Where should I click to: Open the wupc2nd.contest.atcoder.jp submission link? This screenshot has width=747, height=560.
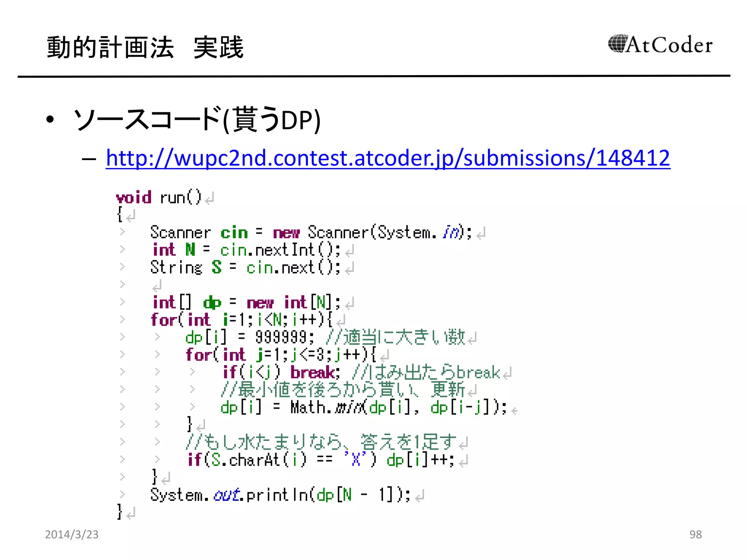click(x=388, y=158)
